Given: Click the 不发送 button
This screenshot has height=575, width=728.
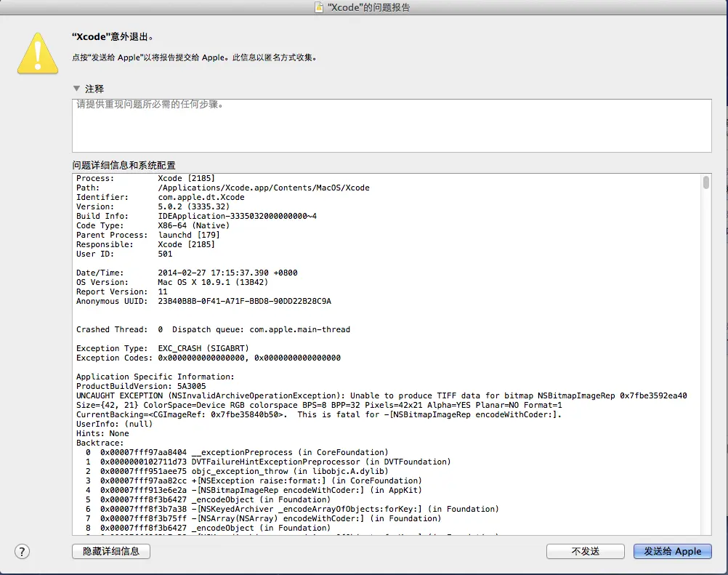Looking at the screenshot, I should pos(585,551).
